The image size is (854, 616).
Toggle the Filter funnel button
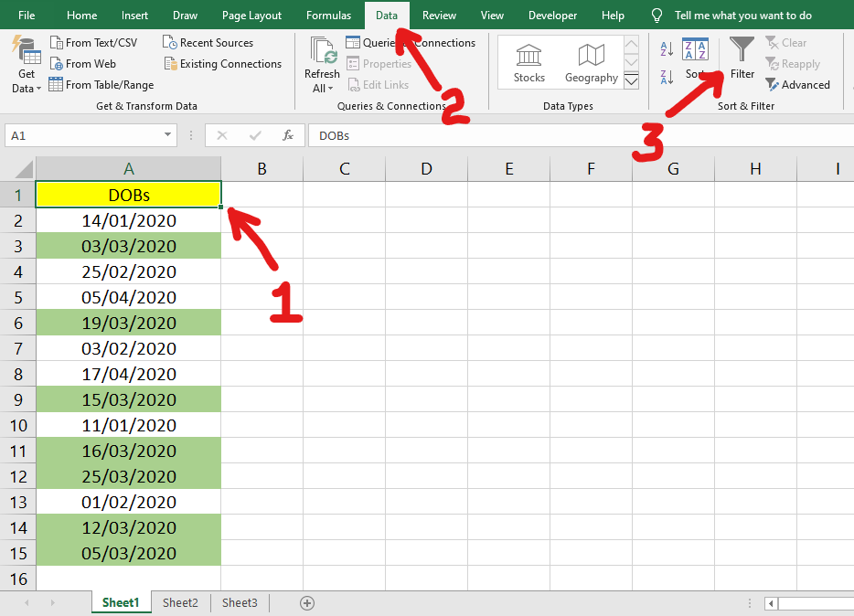[x=742, y=58]
